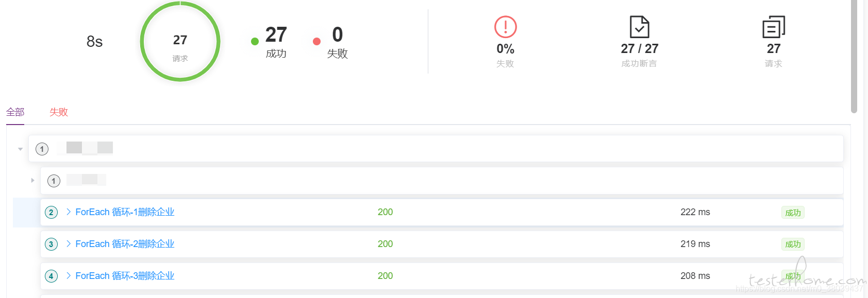Expand ForEach 循环-2删除企业 chevron

[x=68, y=243]
